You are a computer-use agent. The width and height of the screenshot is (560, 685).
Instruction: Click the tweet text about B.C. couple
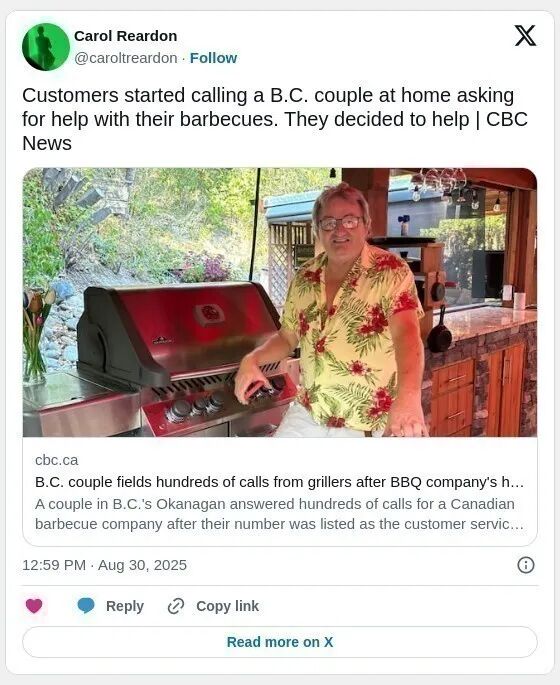[275, 119]
